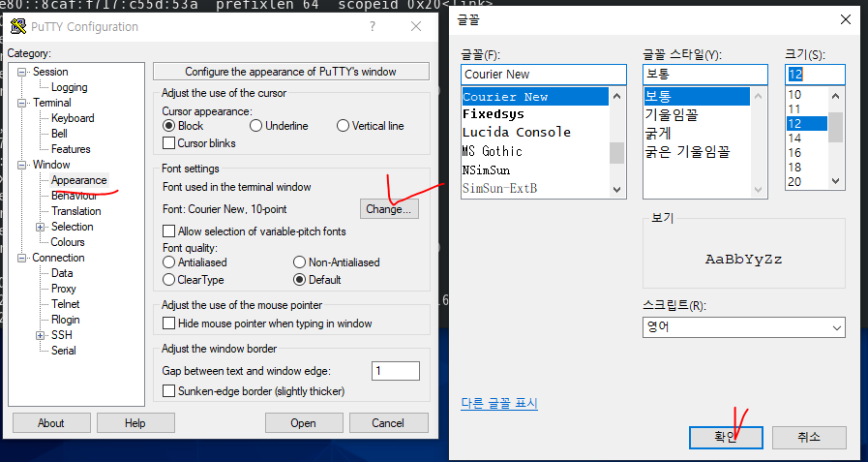Click the '?' help button in PuTTY title bar
868x462 pixels.
click(x=373, y=26)
